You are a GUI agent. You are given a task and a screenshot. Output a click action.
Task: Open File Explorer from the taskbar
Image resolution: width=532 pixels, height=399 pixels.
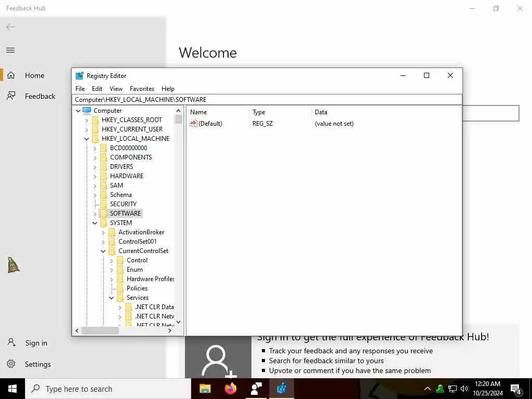205,389
